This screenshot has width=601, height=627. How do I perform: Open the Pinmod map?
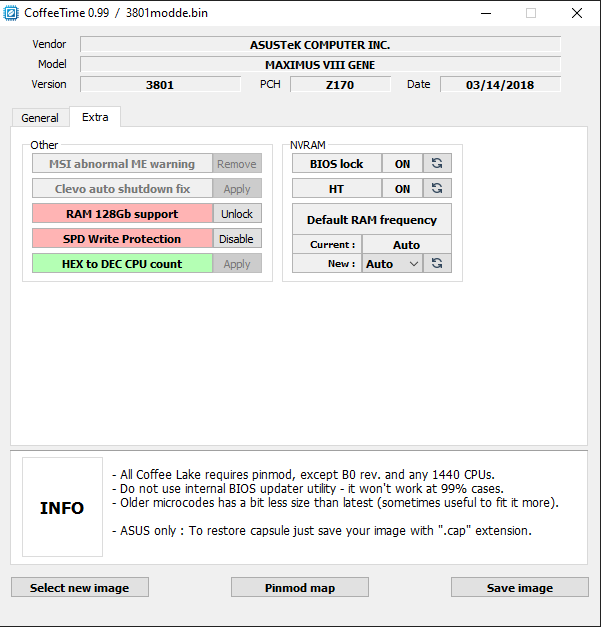tap(300, 587)
